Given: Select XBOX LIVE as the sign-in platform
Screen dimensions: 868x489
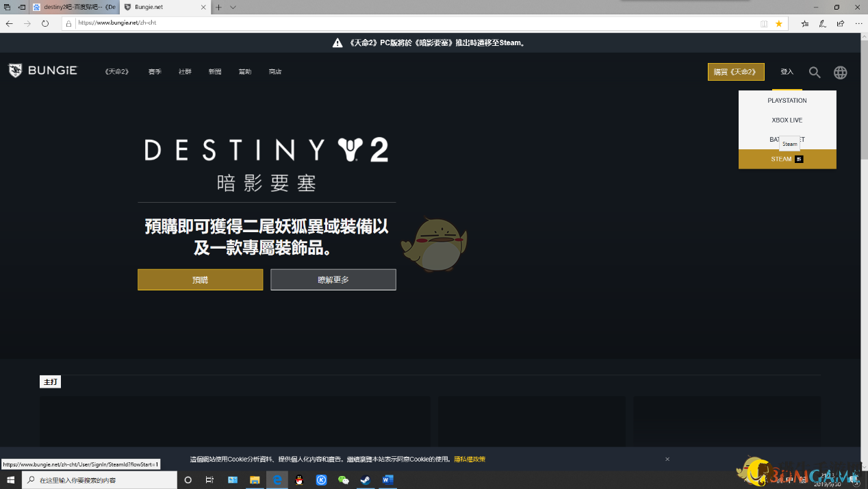Looking at the screenshot, I should [x=787, y=120].
